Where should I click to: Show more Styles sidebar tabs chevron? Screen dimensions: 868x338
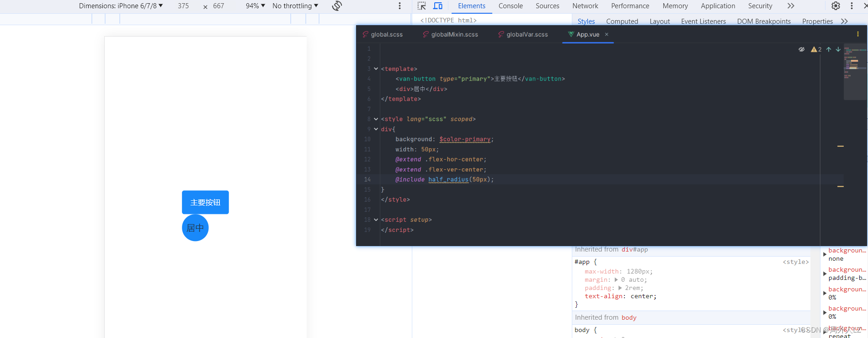[x=844, y=21]
